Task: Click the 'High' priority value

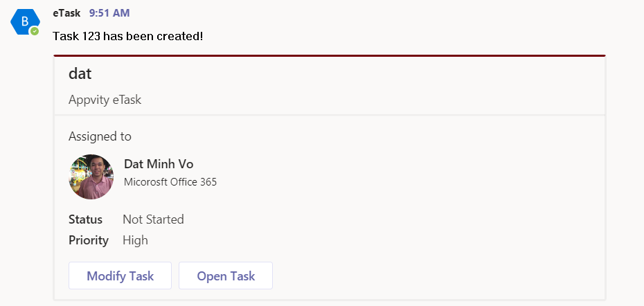Action: (135, 240)
